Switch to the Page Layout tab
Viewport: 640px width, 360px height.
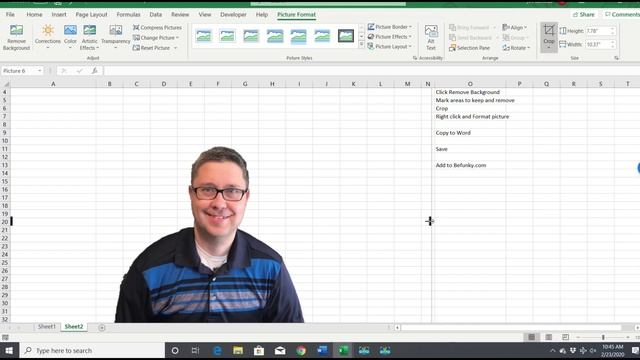click(x=91, y=14)
